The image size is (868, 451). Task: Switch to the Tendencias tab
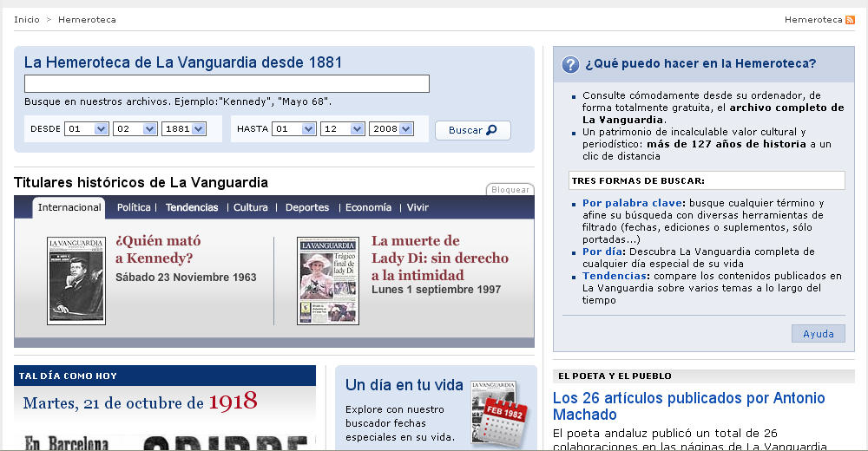[192, 207]
